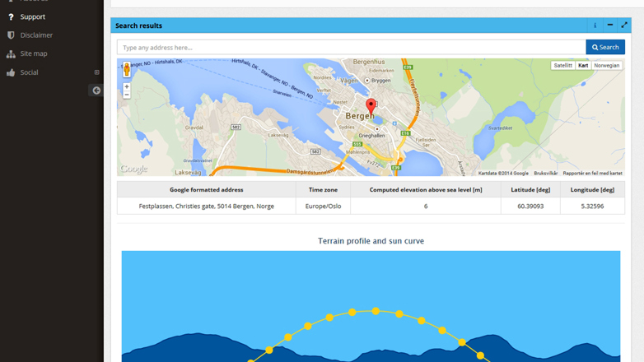Open the Google logo on the map
This screenshot has height=362, width=644.
[134, 169]
